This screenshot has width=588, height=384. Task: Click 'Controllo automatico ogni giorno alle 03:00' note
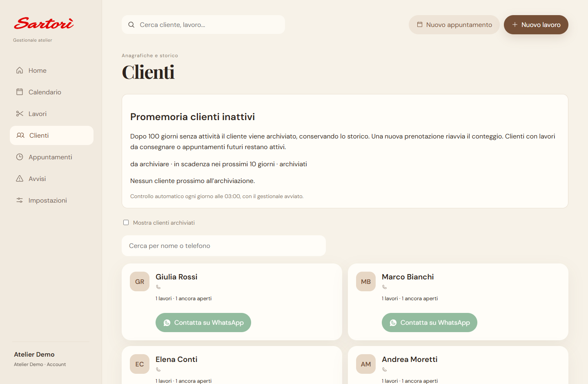(x=217, y=196)
